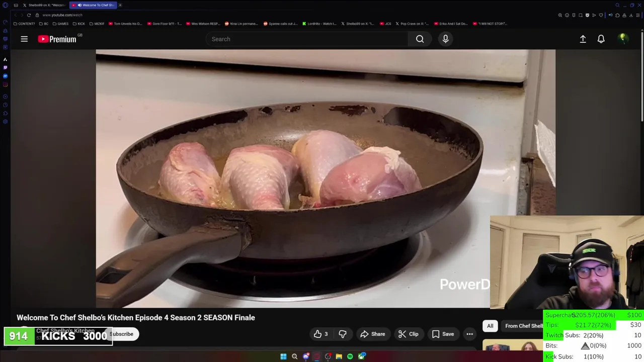
Task: Click the video title text
Action: pos(136,317)
